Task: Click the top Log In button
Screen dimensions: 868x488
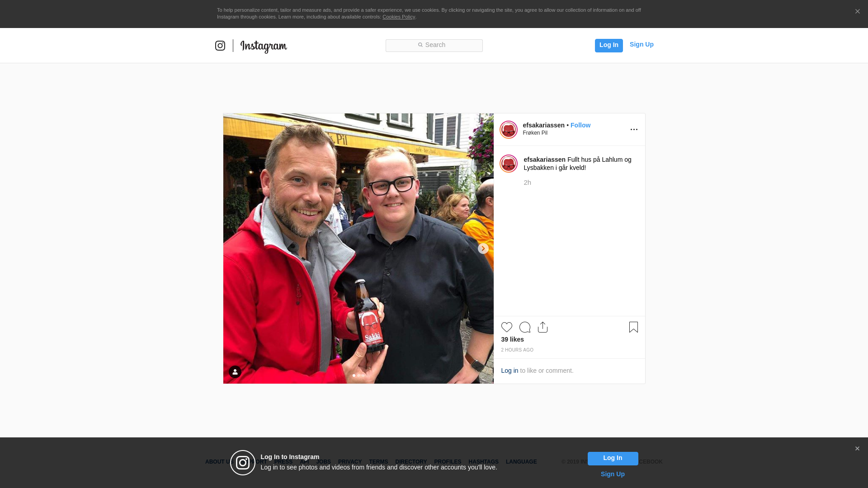Action: (609, 45)
